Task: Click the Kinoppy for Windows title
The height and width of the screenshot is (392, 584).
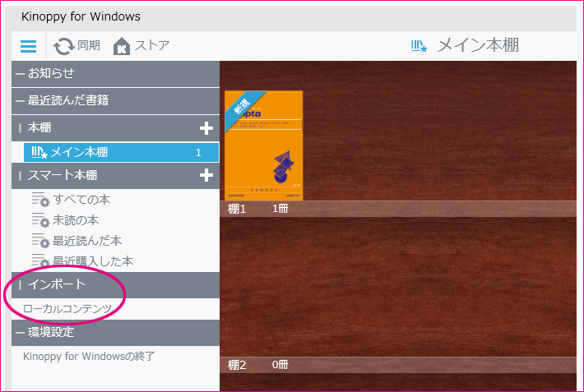Action: pyautogui.click(x=81, y=16)
